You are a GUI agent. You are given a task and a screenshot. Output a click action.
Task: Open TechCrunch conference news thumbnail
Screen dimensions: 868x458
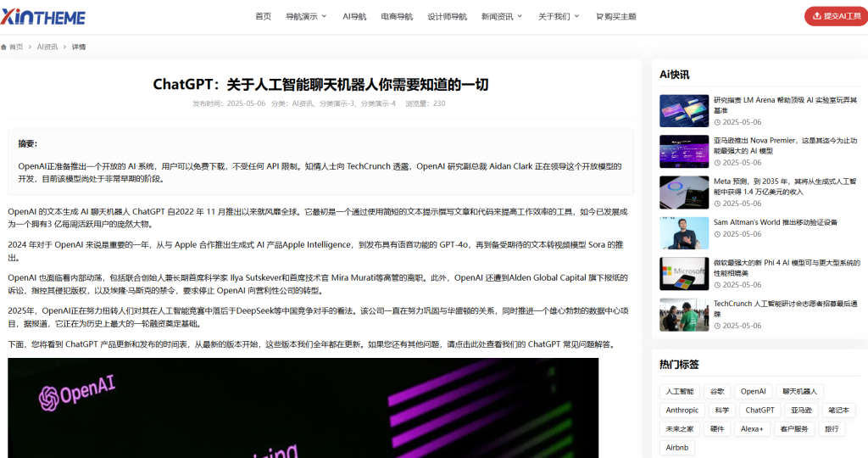pos(684,315)
